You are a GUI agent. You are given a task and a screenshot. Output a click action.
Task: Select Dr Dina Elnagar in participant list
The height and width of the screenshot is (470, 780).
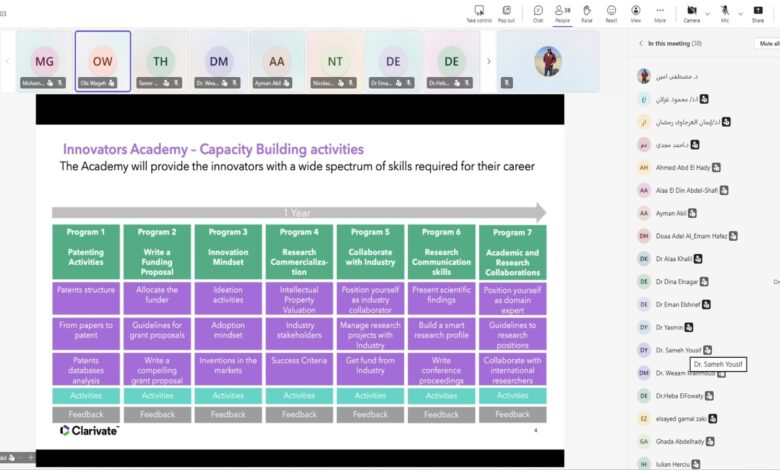click(x=678, y=281)
